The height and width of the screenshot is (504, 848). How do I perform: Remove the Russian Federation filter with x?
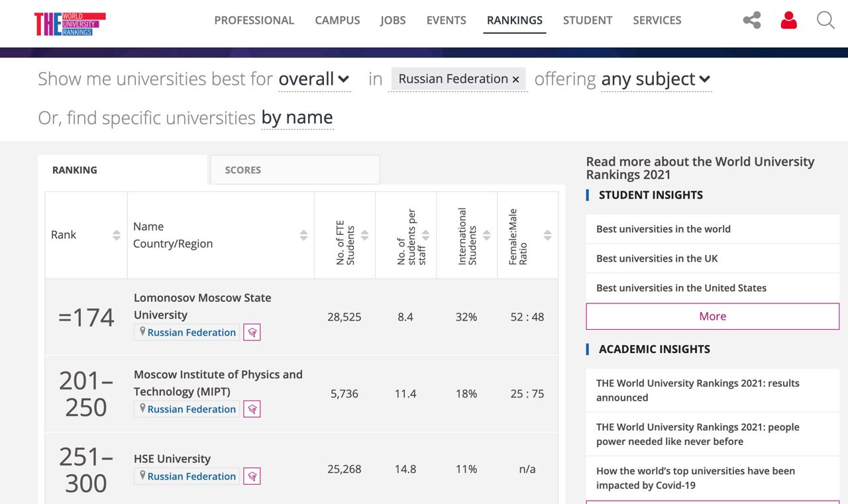click(x=515, y=79)
